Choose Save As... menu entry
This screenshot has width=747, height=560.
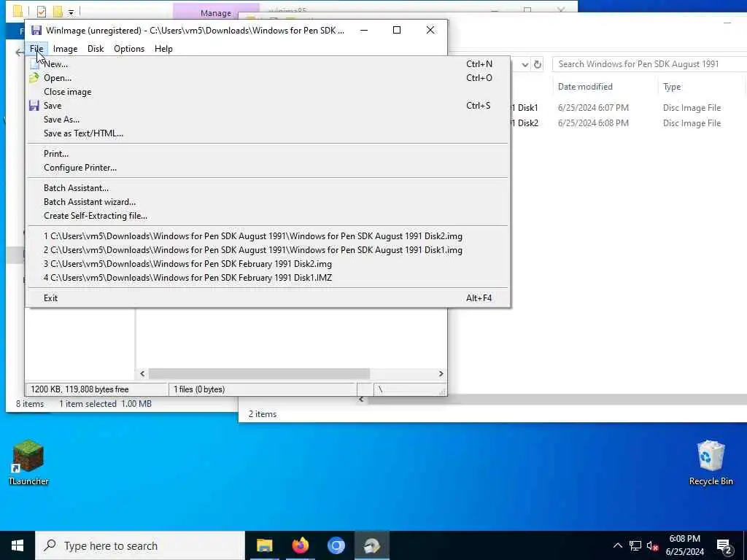[268, 119]
